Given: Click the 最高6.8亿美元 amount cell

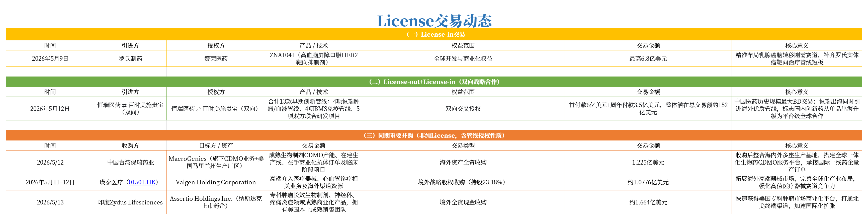Looking at the screenshot, I should click(648, 59).
